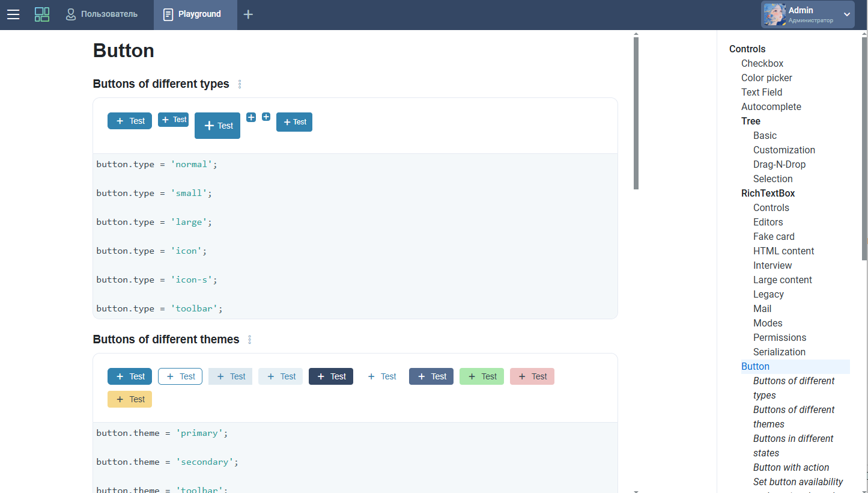Collapse the Tree section in sidebar
This screenshot has width=868, height=493.
(750, 121)
